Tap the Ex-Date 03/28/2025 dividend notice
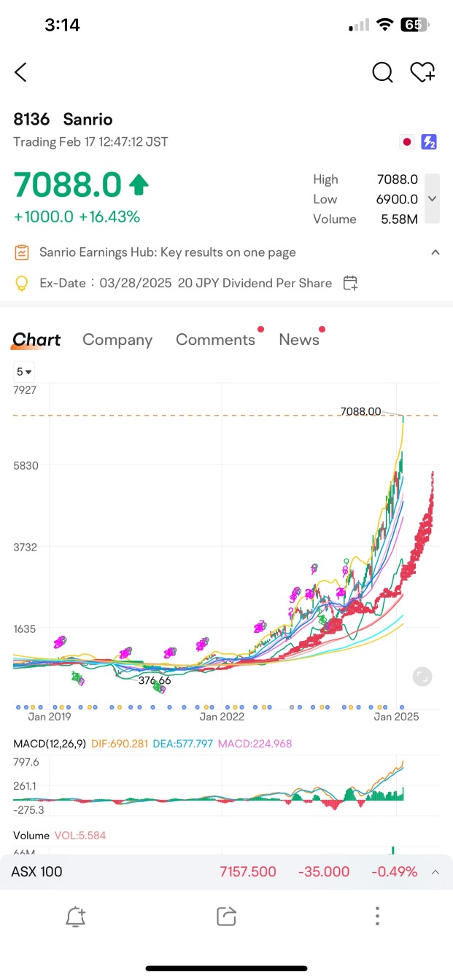The image size is (453, 980). [x=186, y=283]
